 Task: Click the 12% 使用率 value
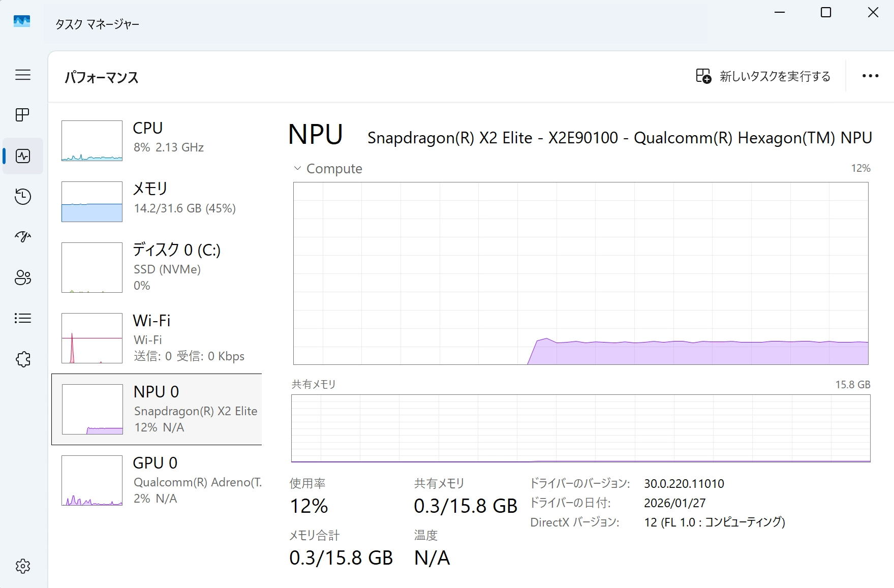click(309, 506)
